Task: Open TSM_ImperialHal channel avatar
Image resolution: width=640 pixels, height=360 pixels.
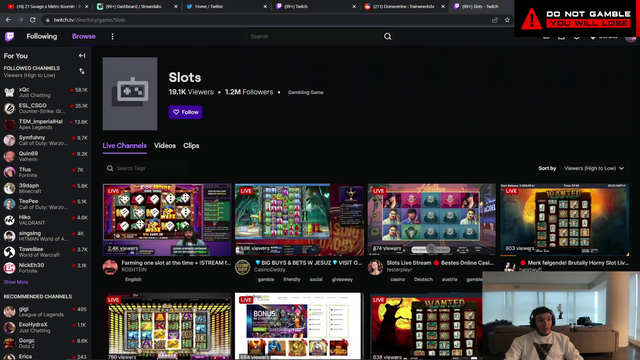Action: coord(9,124)
